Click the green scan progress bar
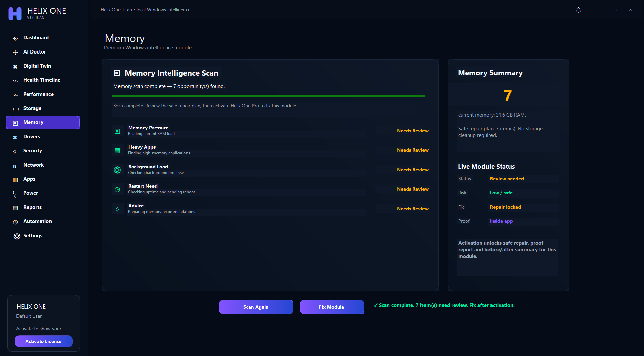This screenshot has width=644, height=356. pos(268,96)
